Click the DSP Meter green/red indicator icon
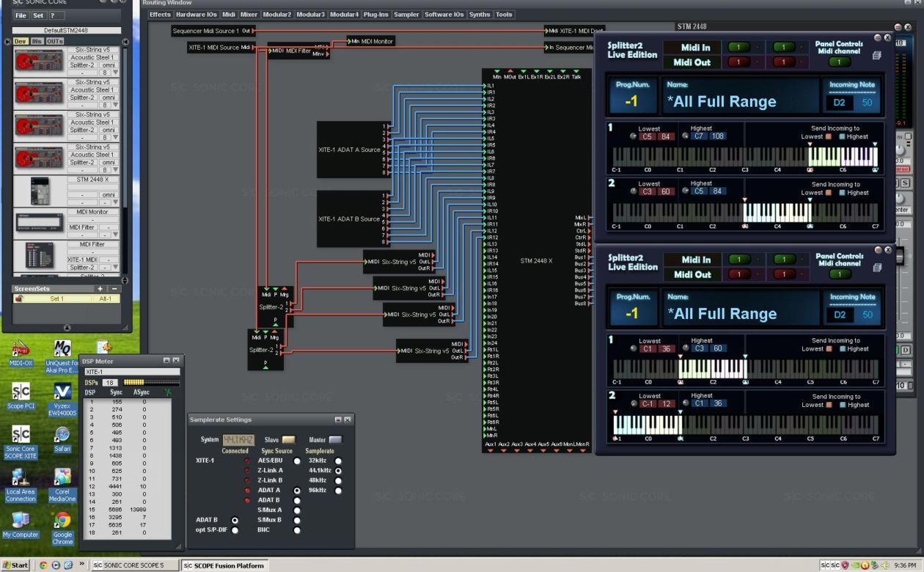 [x=167, y=392]
